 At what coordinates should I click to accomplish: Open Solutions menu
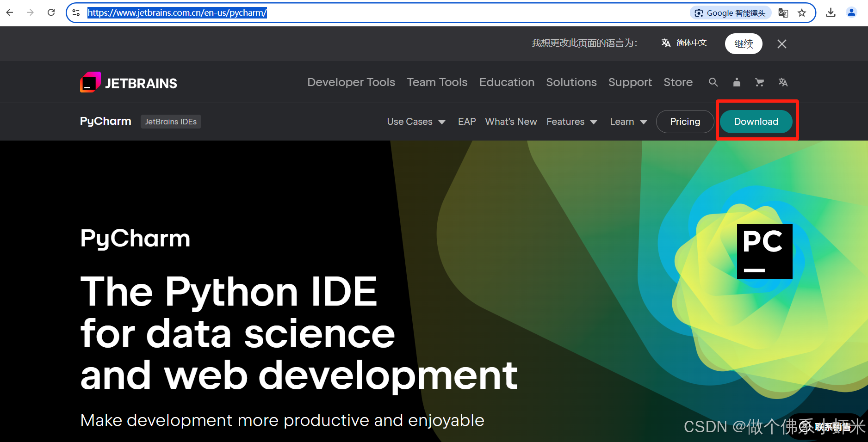coord(571,82)
